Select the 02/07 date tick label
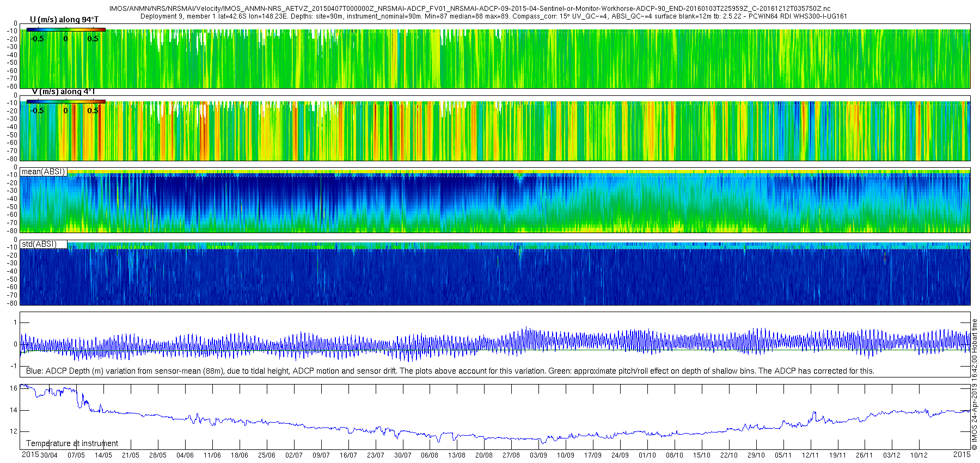The height and width of the screenshot is (463, 980). [x=294, y=455]
